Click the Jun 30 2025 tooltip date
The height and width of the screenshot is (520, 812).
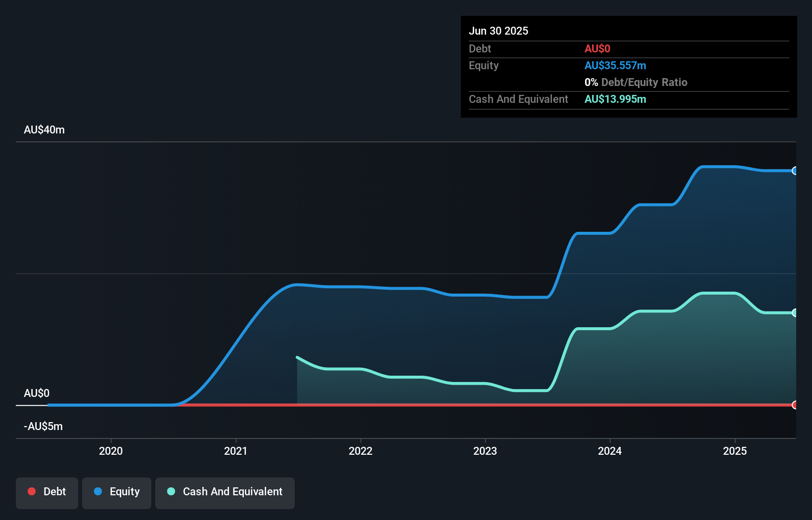(498, 31)
